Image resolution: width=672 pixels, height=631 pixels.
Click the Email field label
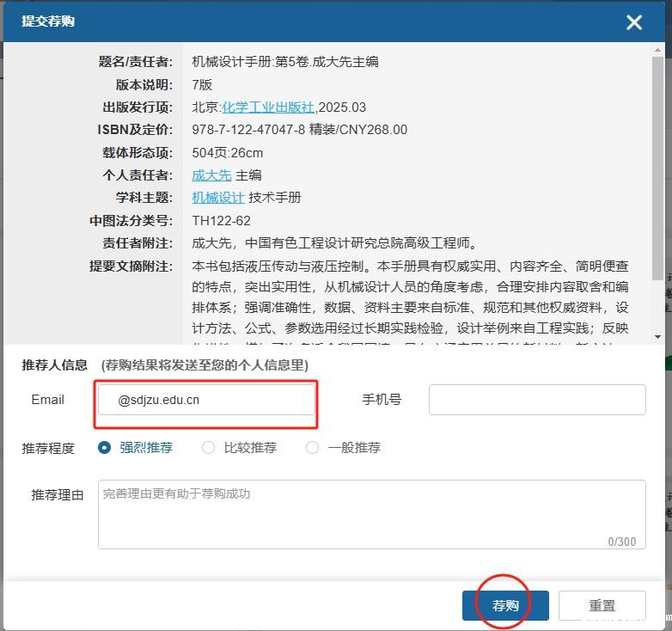[48, 400]
